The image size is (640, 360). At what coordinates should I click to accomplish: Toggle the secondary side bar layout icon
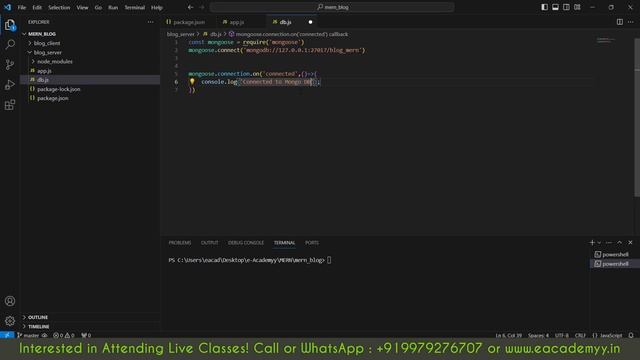pos(566,7)
